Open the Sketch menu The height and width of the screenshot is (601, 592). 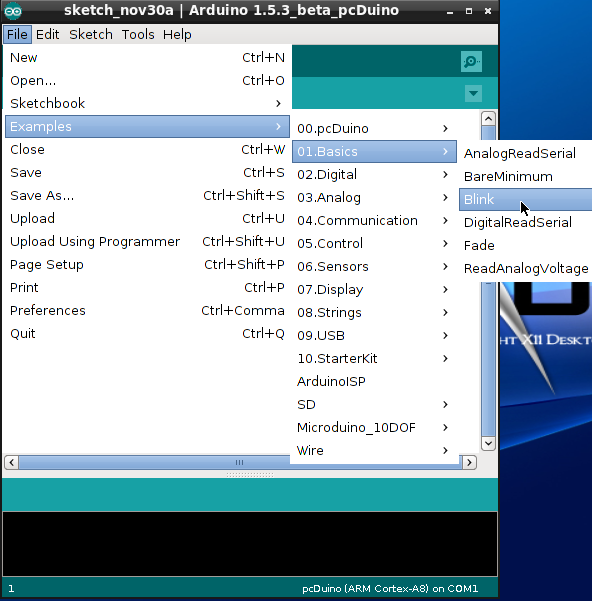click(91, 34)
